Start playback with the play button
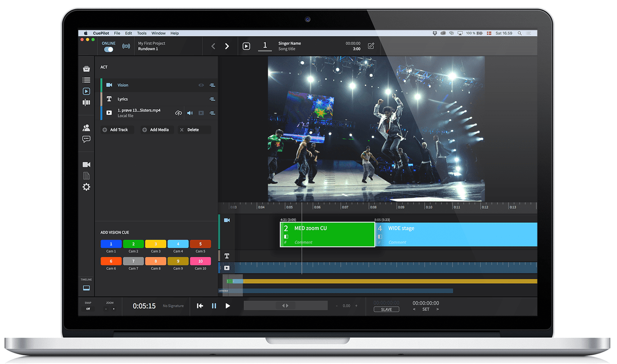617x364 pixels. click(228, 306)
